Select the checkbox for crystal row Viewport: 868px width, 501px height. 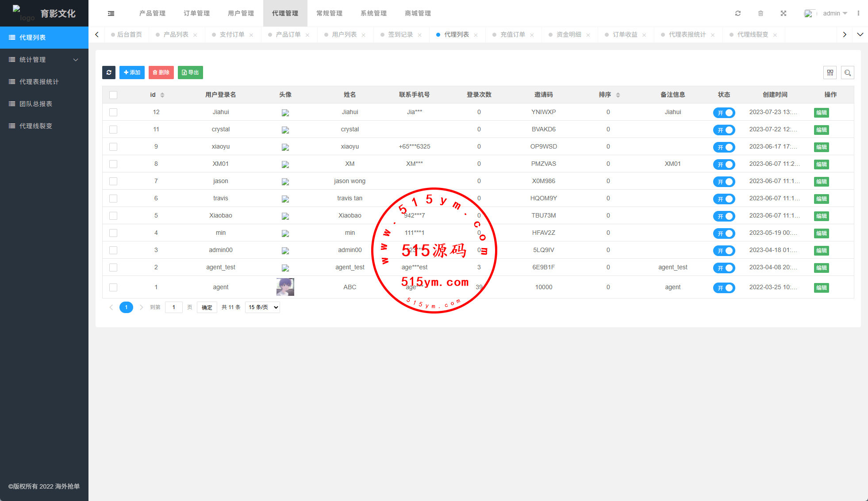(x=113, y=130)
